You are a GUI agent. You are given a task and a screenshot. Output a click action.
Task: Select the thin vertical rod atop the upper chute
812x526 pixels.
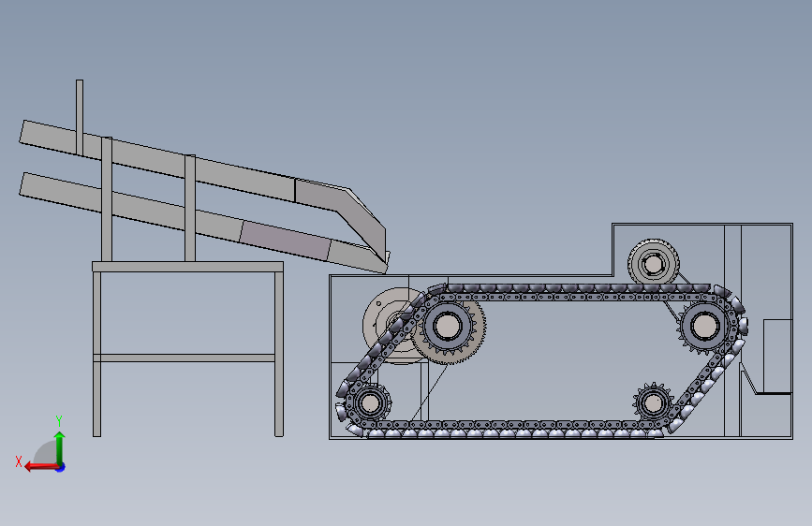coord(80,117)
